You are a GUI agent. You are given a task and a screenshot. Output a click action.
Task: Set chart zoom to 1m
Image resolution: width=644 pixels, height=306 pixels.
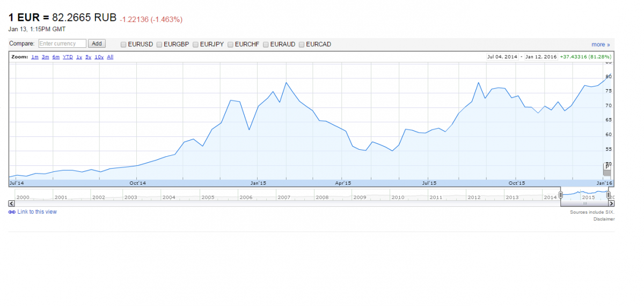coord(34,57)
